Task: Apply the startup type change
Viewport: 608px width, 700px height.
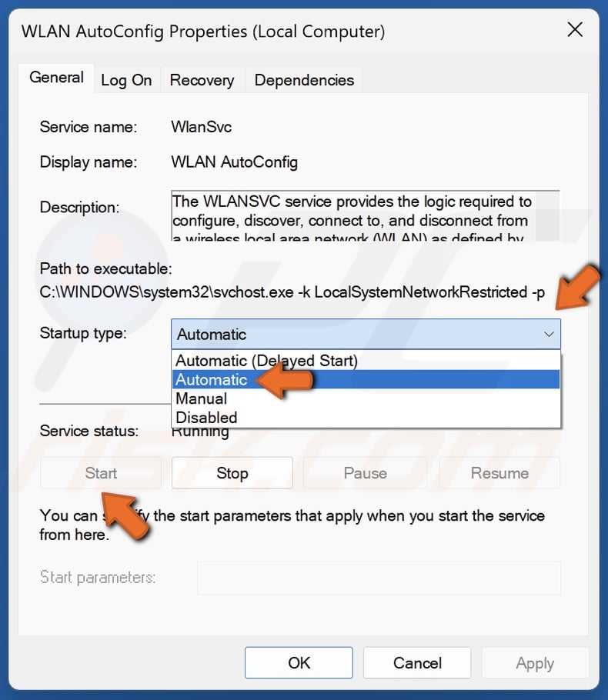Action: [x=535, y=662]
